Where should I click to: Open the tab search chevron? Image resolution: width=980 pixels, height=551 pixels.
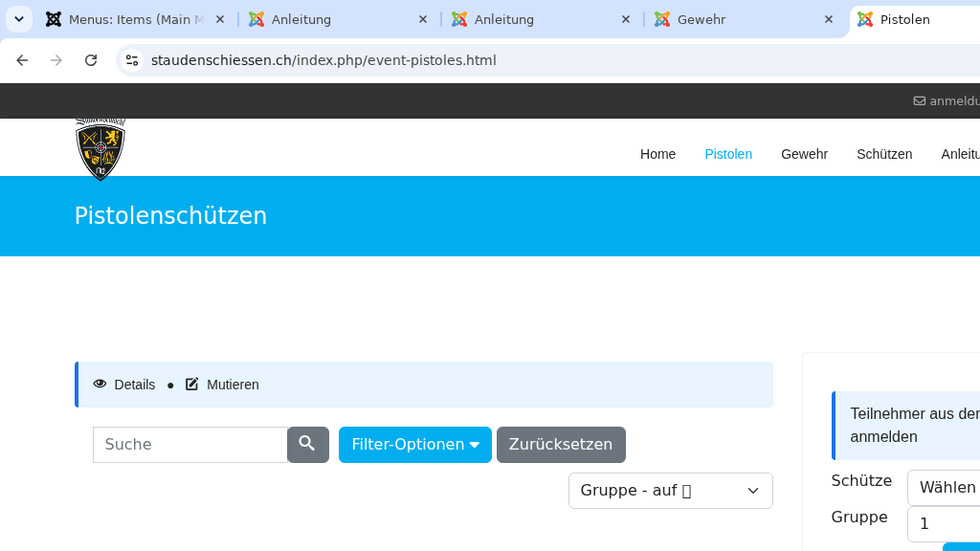[19, 19]
